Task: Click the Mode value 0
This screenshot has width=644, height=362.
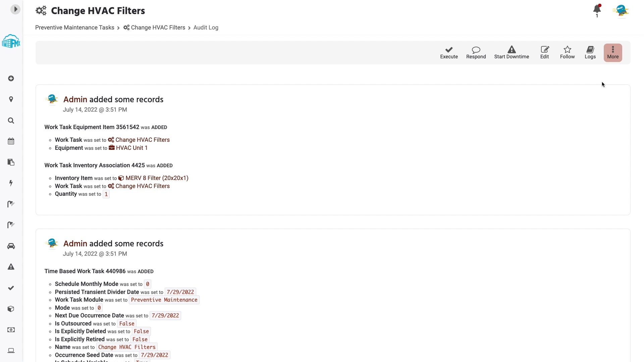Action: pyautogui.click(x=99, y=308)
